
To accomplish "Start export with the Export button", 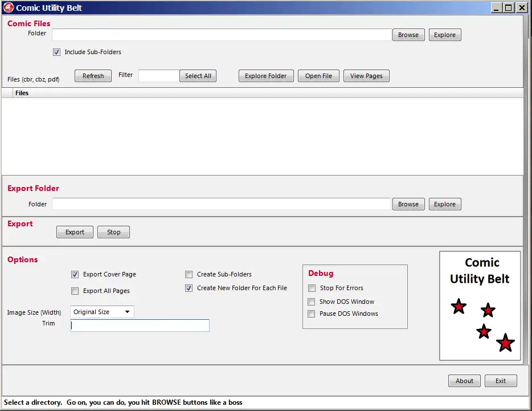I will [75, 232].
